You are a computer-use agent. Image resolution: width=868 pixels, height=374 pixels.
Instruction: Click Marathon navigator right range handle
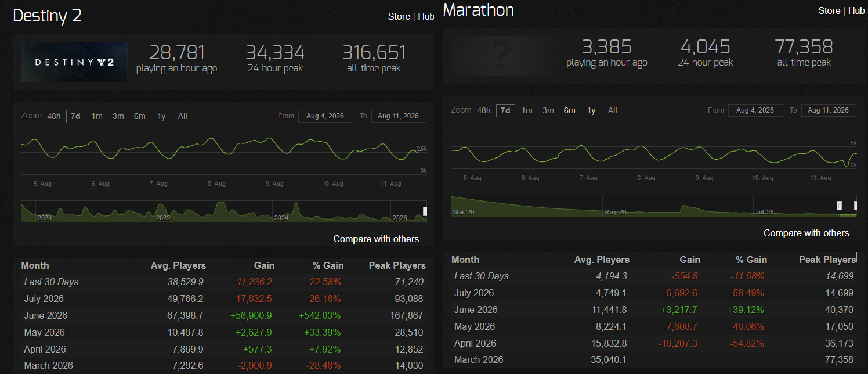[856, 206]
